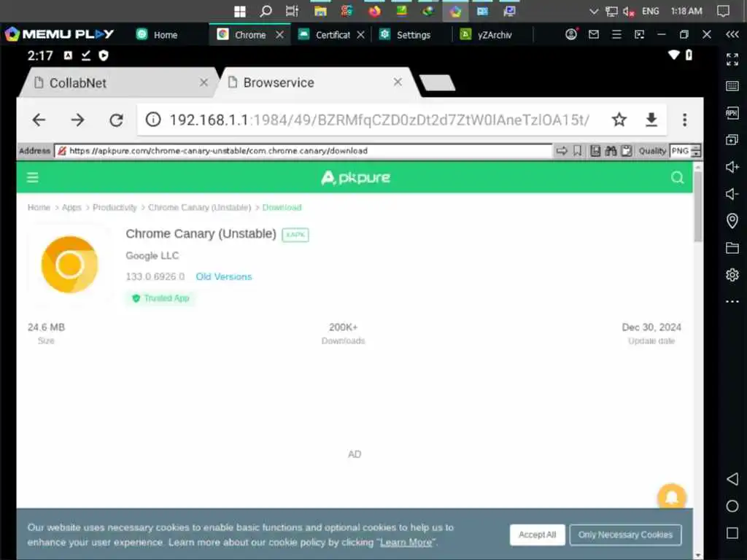The height and width of the screenshot is (560, 747).
Task: Go forward in Chrome
Action: (x=77, y=120)
